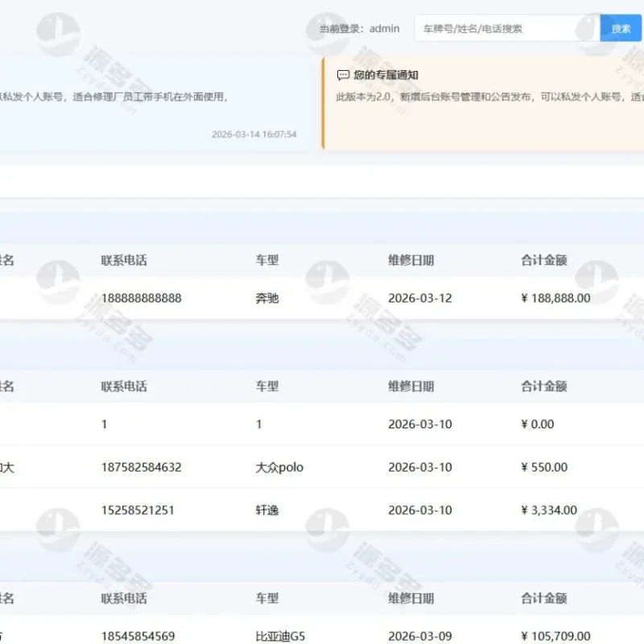Select the 当前登录: admin label

click(359, 29)
